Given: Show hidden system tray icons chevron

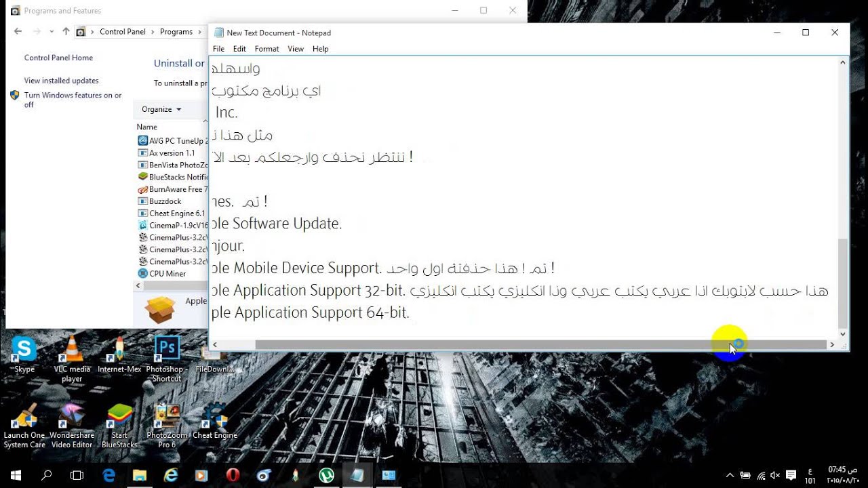Looking at the screenshot, I should pyautogui.click(x=730, y=475).
